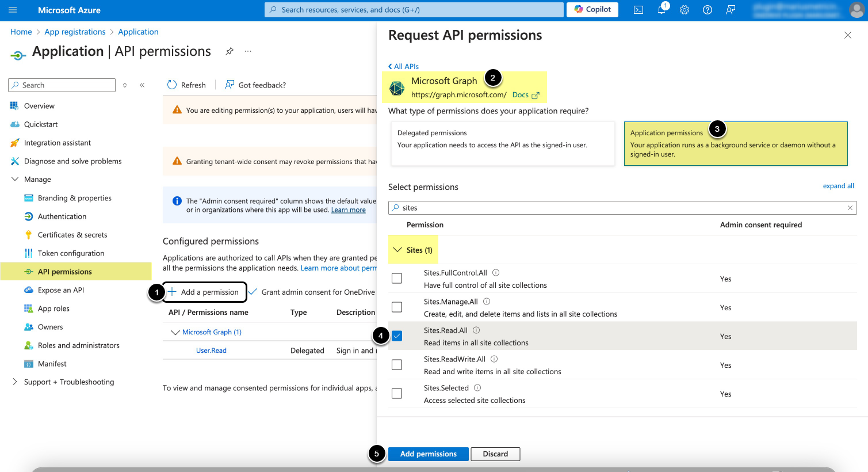Open Certificates & secrets menu item

[72, 235]
